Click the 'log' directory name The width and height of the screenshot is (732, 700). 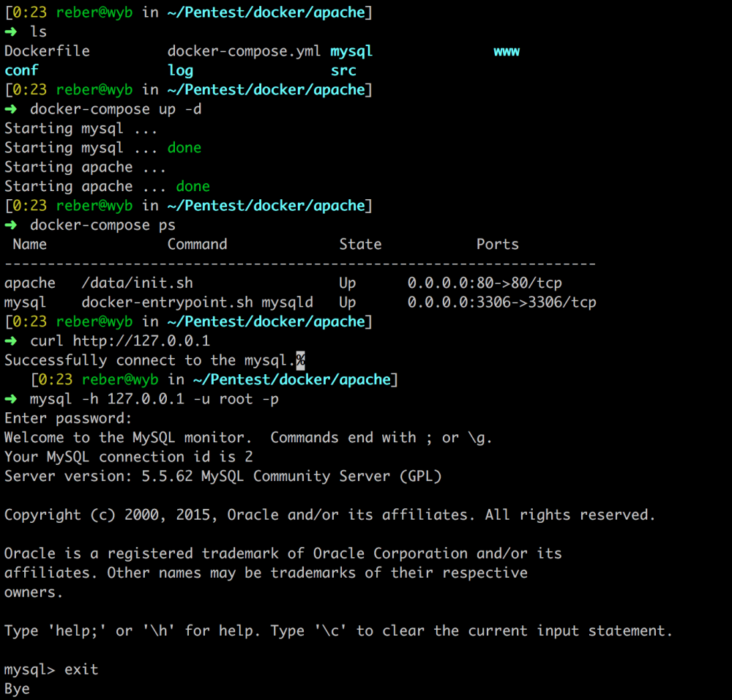point(180,70)
